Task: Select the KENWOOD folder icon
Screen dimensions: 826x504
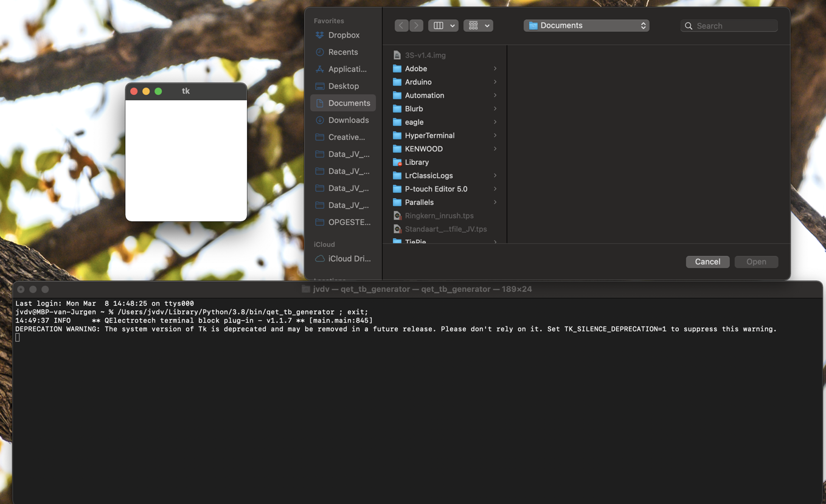Action: pos(397,149)
